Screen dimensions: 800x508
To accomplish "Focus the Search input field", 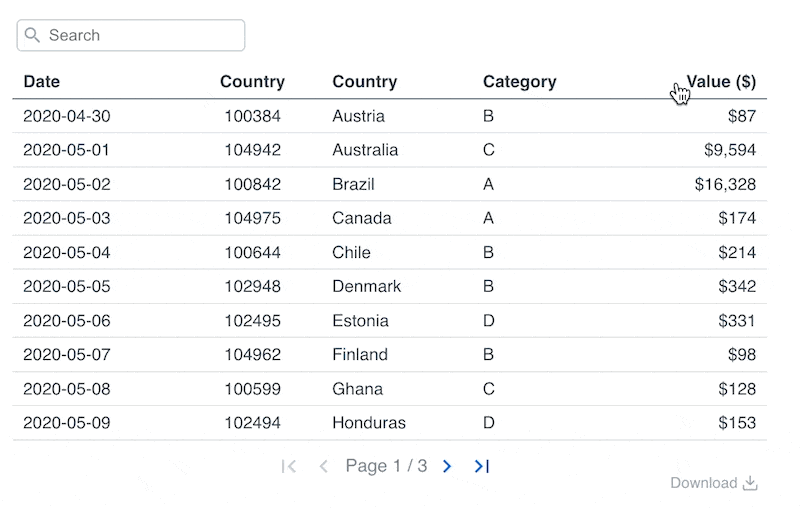I will 140,35.
